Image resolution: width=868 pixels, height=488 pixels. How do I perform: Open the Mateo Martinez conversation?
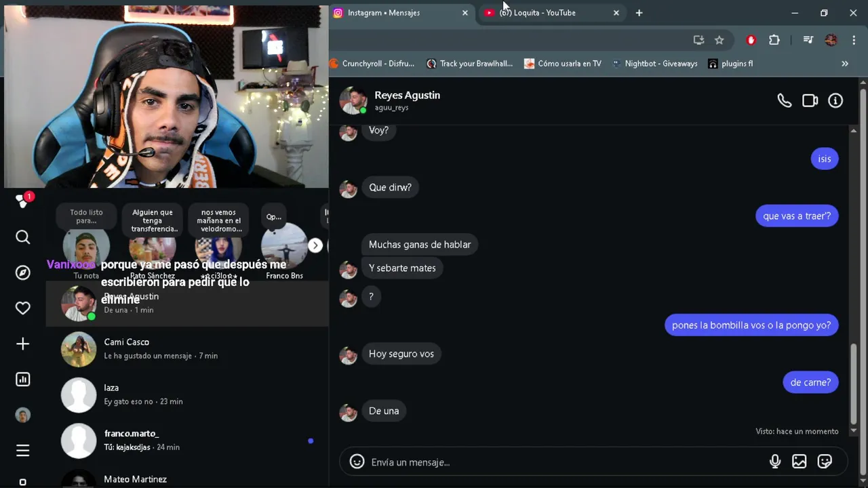pos(187,478)
